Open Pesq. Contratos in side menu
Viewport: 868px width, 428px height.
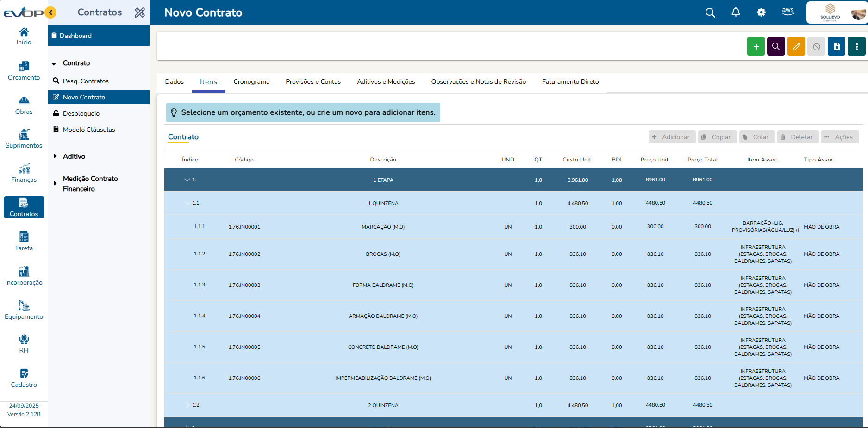[x=86, y=81]
